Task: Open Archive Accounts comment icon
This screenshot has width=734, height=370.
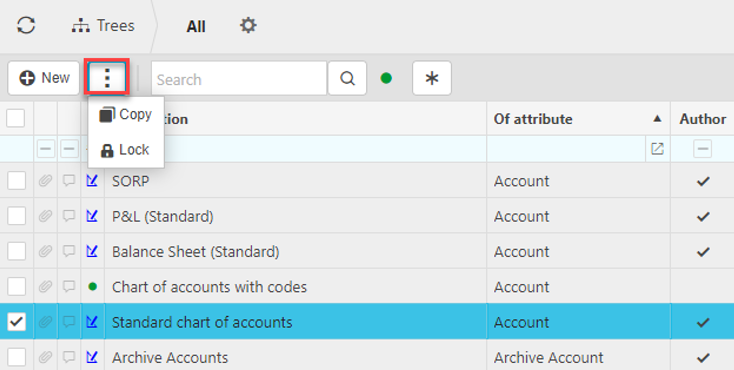Action: (69, 357)
